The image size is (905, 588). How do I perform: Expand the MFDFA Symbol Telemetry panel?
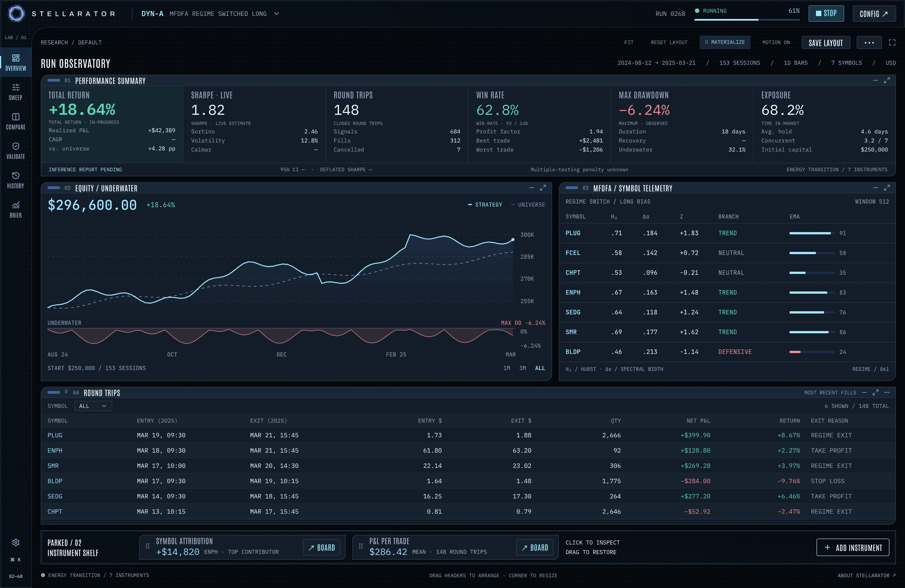[x=887, y=188]
